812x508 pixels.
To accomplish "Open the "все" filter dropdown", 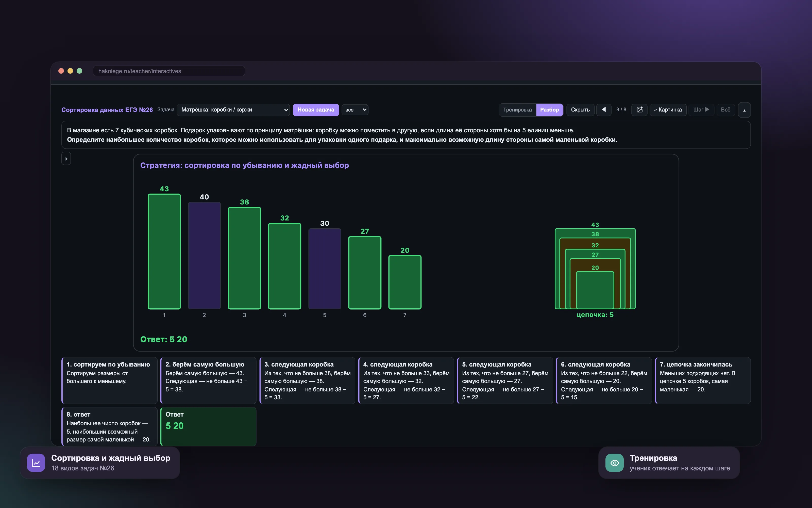I will pos(355,110).
